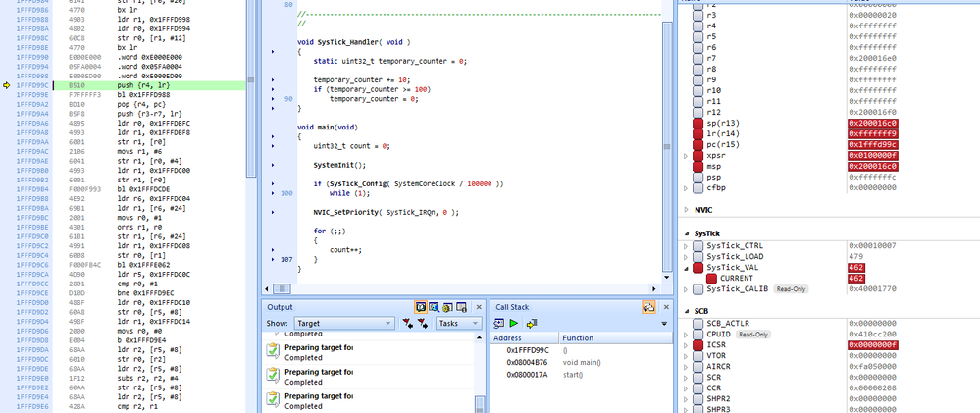Image resolution: width=980 pixels, height=413 pixels.
Task: Close the Output panel
Action: tap(479, 307)
